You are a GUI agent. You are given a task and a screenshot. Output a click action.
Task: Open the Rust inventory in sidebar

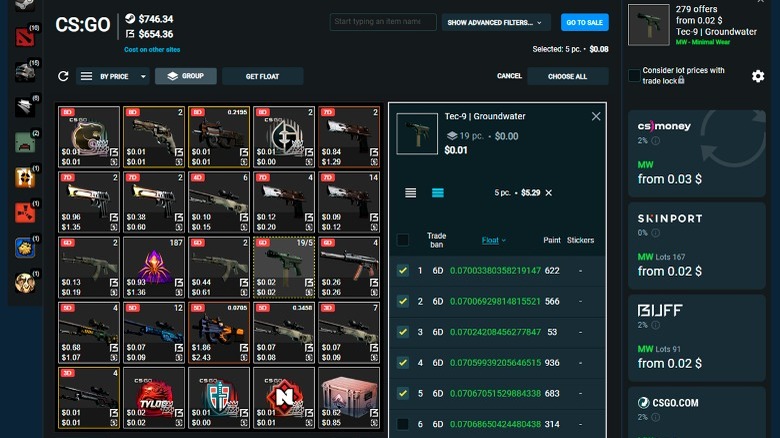tap(24, 213)
